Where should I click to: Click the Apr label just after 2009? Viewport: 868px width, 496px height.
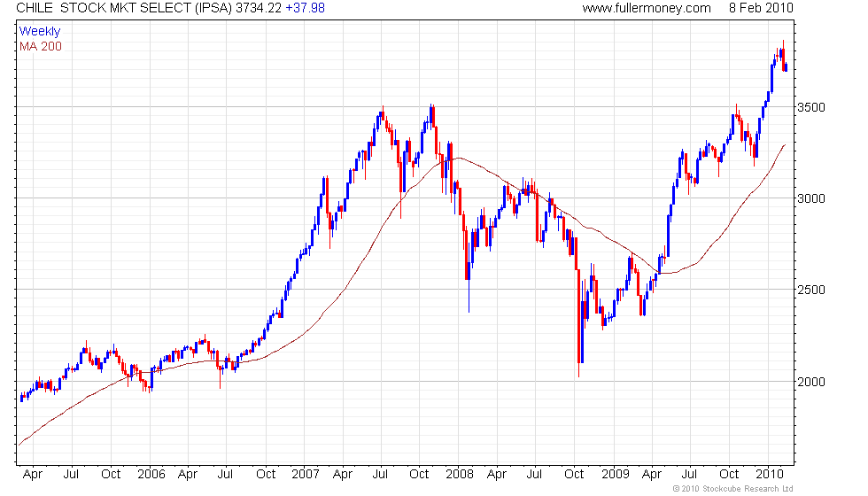[x=652, y=475]
